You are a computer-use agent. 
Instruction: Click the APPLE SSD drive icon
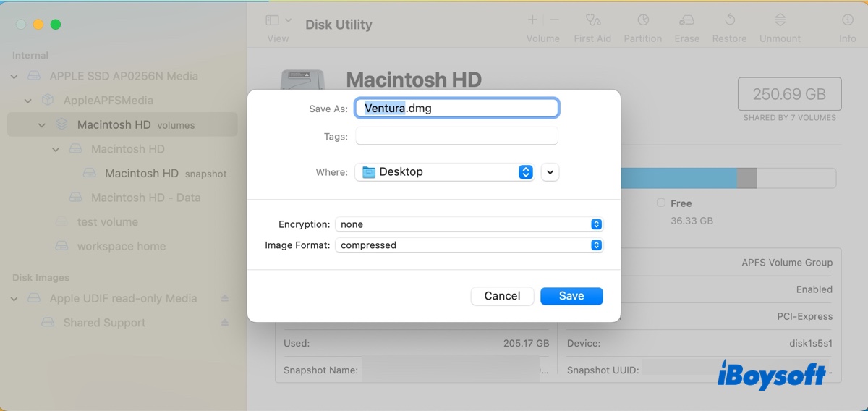[x=34, y=76]
